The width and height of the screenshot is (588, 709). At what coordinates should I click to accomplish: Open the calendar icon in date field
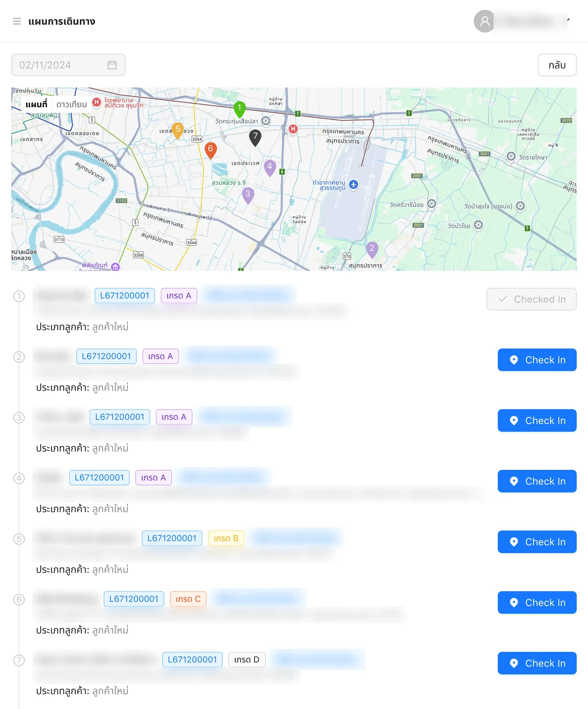[112, 65]
